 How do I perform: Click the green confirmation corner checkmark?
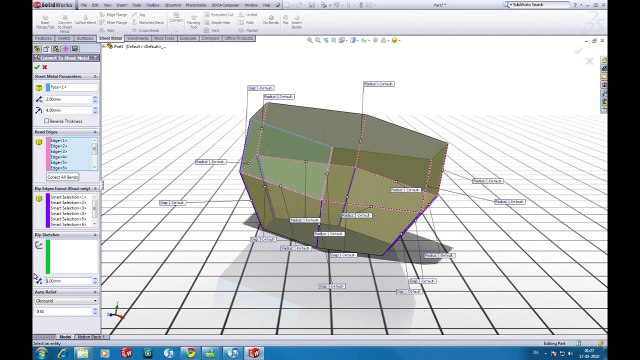pyautogui.click(x=578, y=51)
